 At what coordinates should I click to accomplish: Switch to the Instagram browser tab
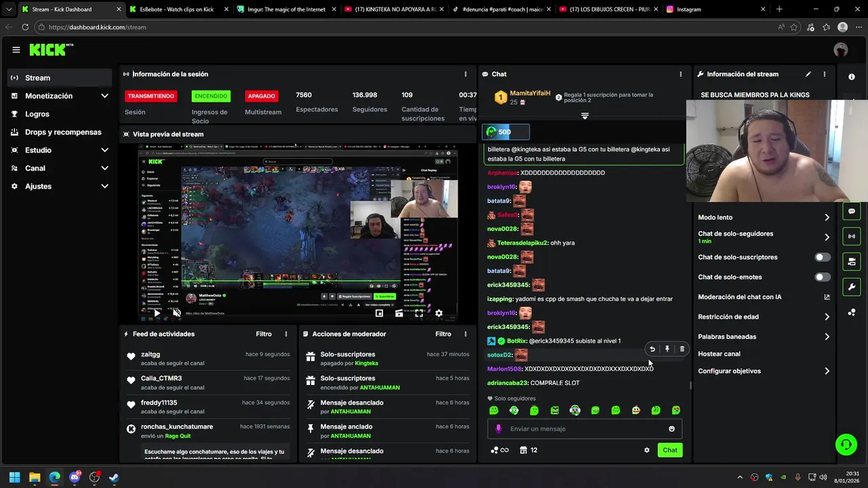(715, 9)
